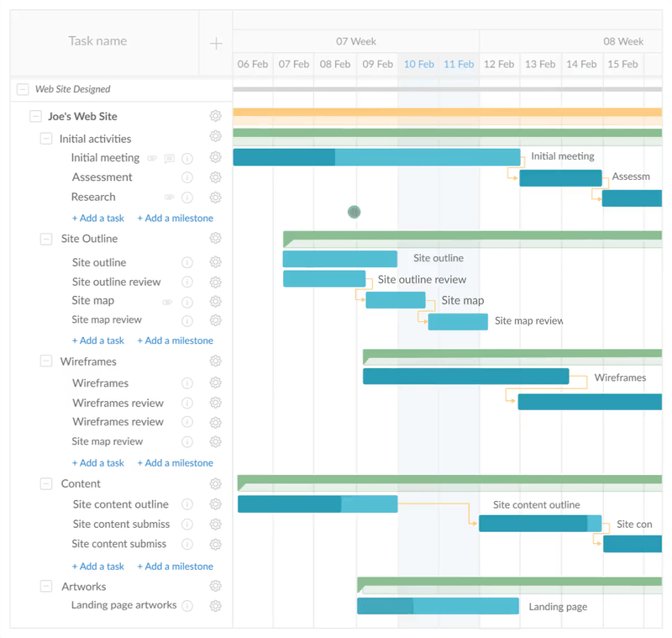The width and height of the screenshot is (672, 638).
Task: Select the Assessment bar in the timeline
Action: pos(560,178)
